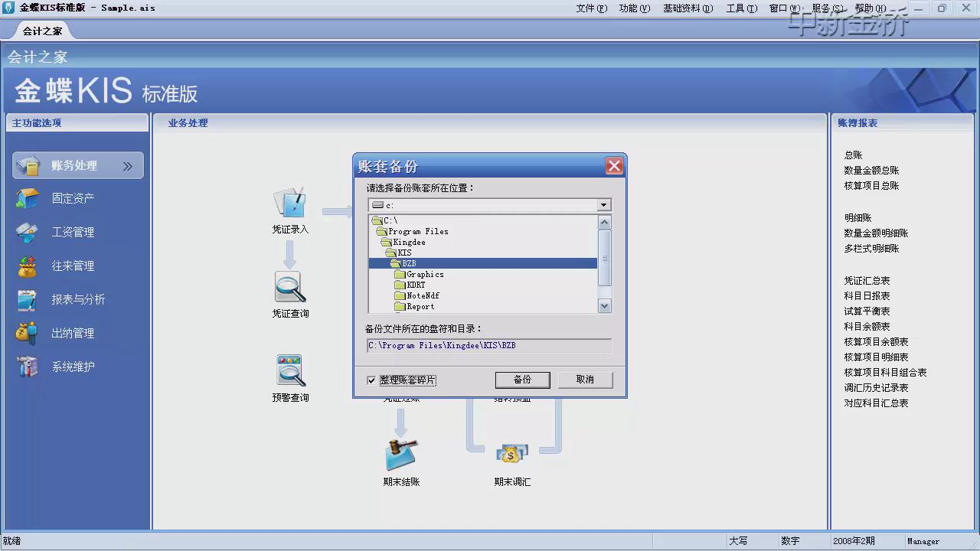
Task: Open the 基础资料(D) menu
Action: coord(688,8)
